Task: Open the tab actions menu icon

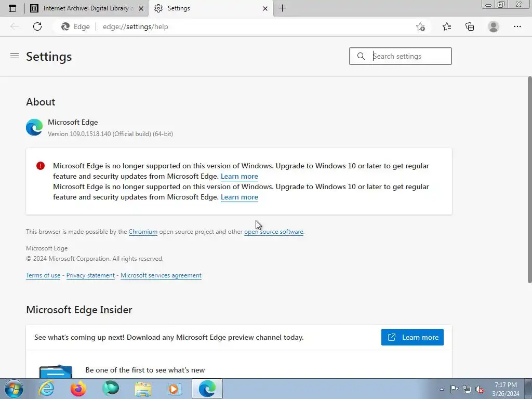Action: click(x=12, y=8)
